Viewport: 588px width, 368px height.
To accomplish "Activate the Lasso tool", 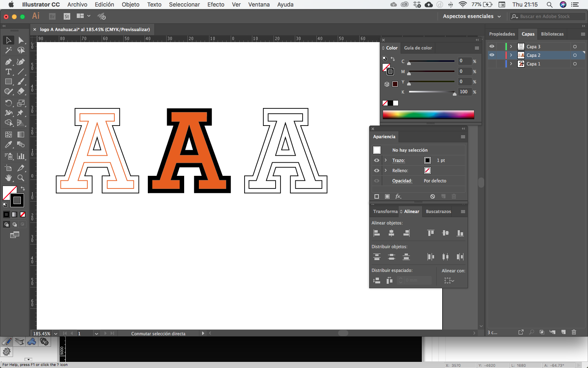I will click(x=21, y=50).
